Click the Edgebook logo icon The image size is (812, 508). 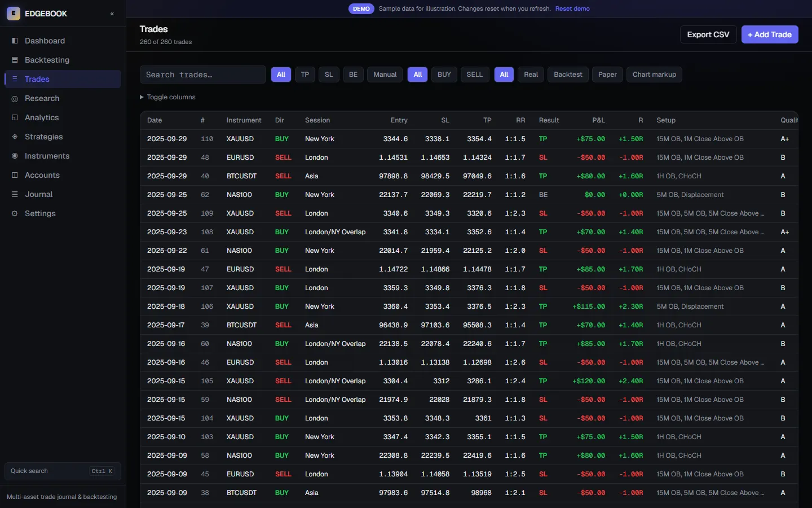(x=14, y=14)
